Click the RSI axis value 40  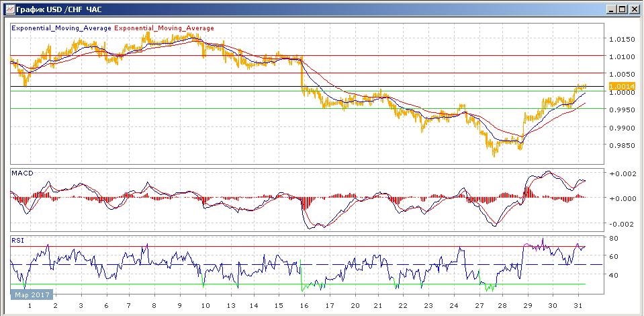(x=614, y=275)
